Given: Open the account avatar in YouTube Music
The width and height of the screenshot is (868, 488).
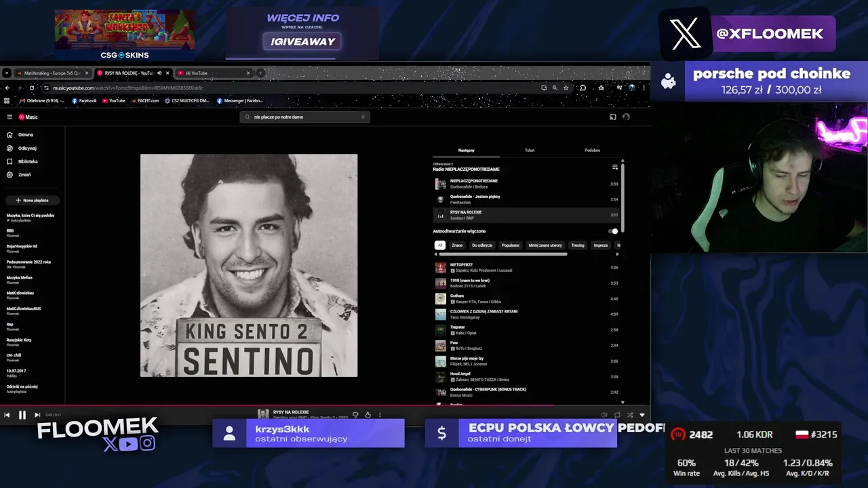Looking at the screenshot, I should (x=626, y=117).
